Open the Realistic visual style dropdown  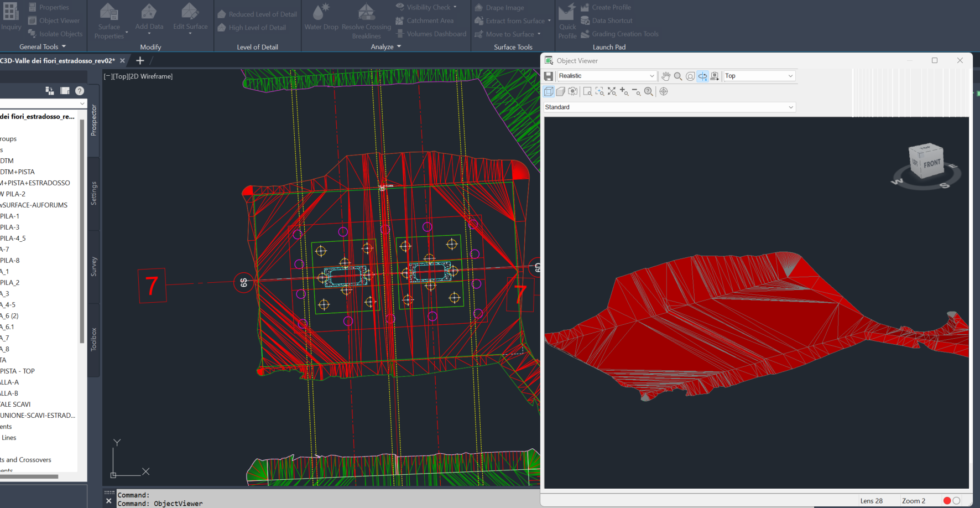click(x=606, y=76)
